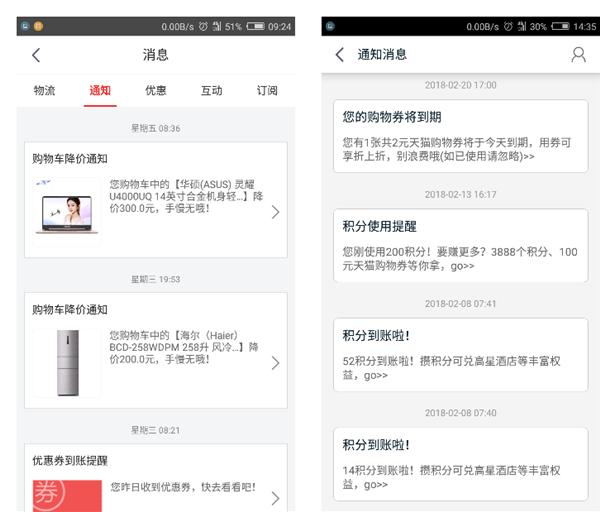Tap the back arrow beside 消息 title
This screenshot has width=600, height=512.
click(x=37, y=55)
